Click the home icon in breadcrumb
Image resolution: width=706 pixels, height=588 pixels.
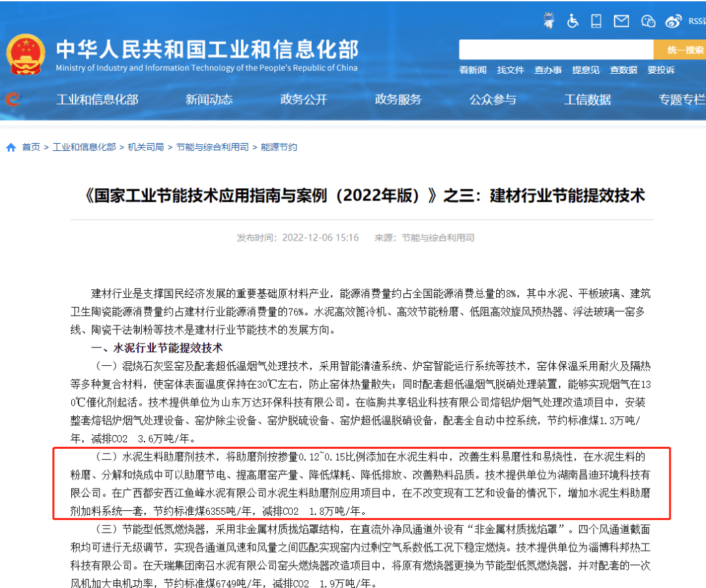pos(11,148)
